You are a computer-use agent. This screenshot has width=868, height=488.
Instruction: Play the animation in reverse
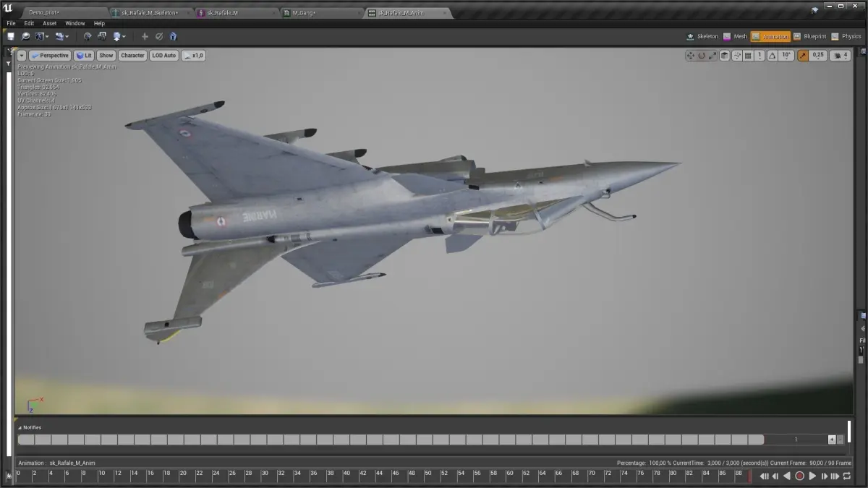click(787, 476)
